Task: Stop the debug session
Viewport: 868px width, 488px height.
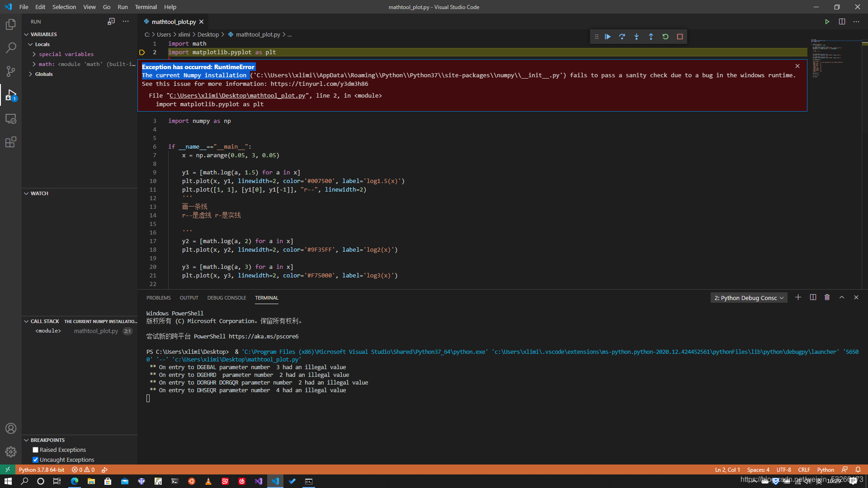Action: click(680, 37)
